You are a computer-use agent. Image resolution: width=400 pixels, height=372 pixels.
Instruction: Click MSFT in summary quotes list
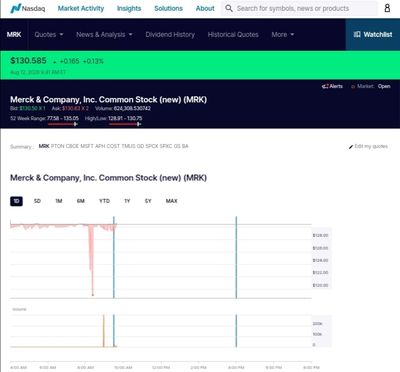(87, 146)
